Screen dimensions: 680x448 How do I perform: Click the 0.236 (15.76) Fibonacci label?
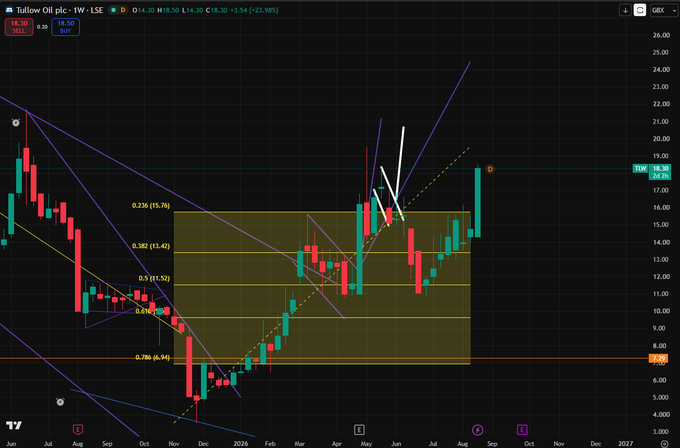click(x=151, y=206)
